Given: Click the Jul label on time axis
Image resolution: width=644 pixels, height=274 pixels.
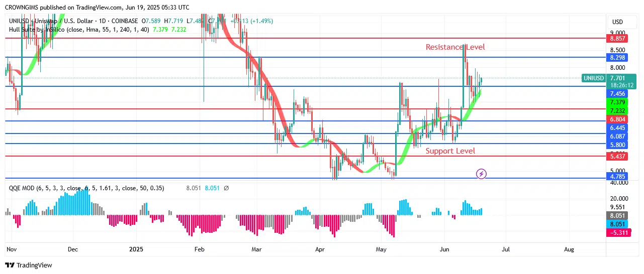Looking at the screenshot, I should (506, 249).
